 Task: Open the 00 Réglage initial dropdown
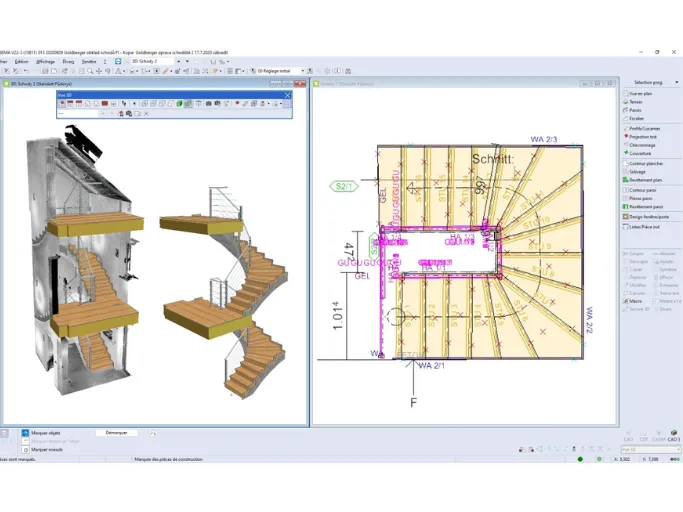click(x=279, y=71)
